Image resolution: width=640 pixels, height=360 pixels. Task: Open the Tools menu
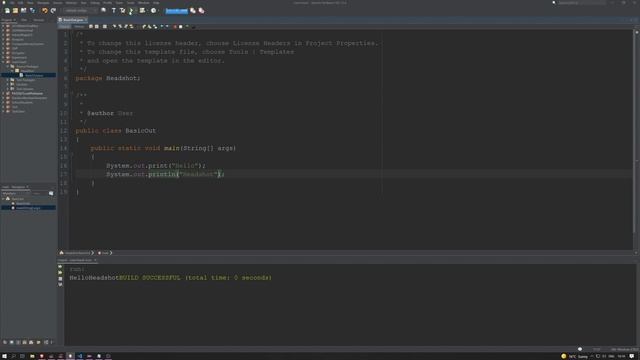[x=130, y=2]
